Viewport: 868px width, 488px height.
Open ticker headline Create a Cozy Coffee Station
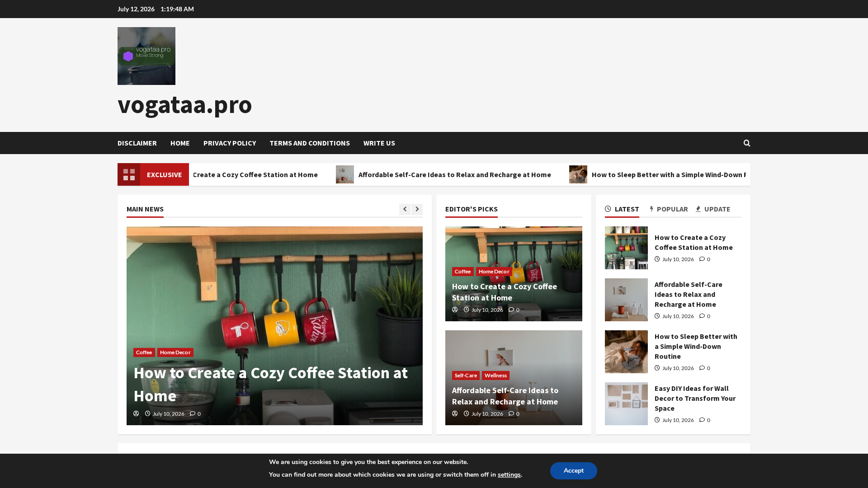point(255,174)
